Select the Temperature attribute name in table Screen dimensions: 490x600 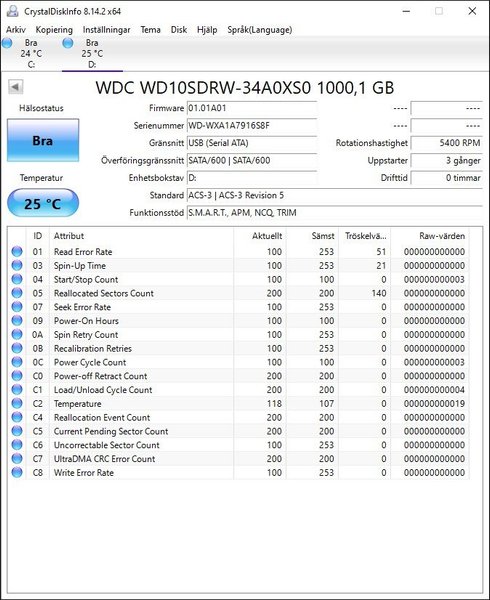click(x=78, y=404)
